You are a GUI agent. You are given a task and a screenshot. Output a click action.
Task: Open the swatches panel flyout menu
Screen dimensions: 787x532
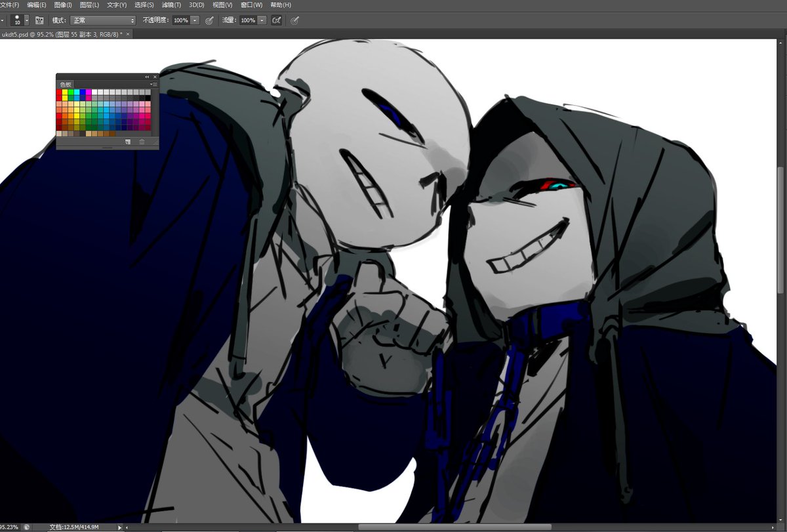pos(153,84)
